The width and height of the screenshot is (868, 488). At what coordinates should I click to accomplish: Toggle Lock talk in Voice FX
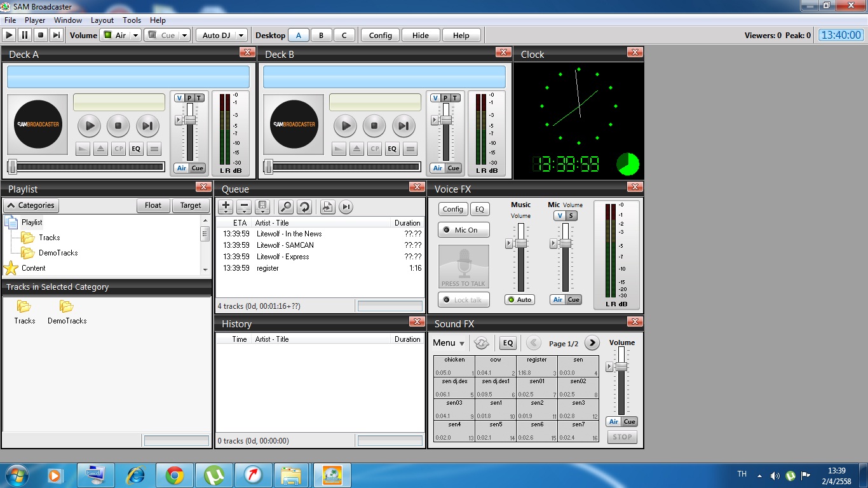464,300
